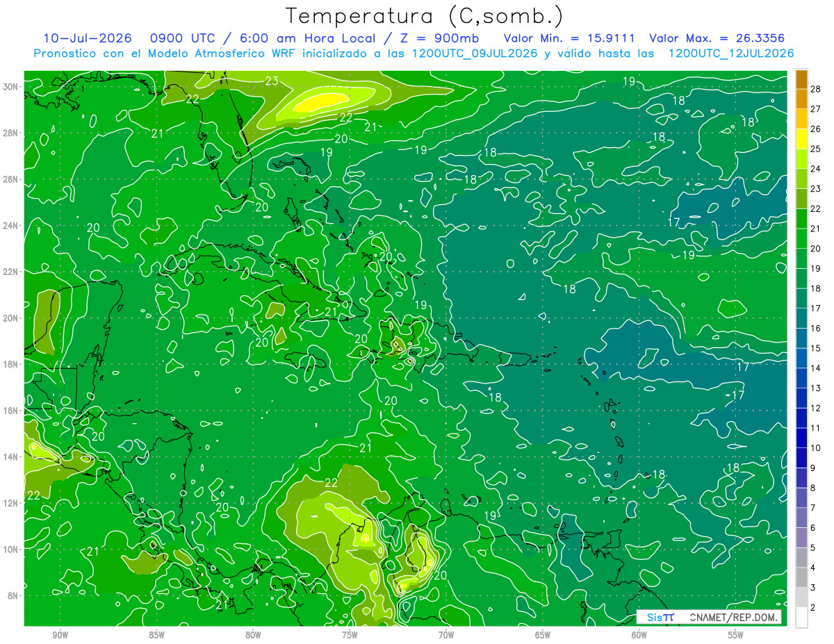
Task: Click the 1200UTC_09JUL2026 initialization time
Action: pos(475,53)
